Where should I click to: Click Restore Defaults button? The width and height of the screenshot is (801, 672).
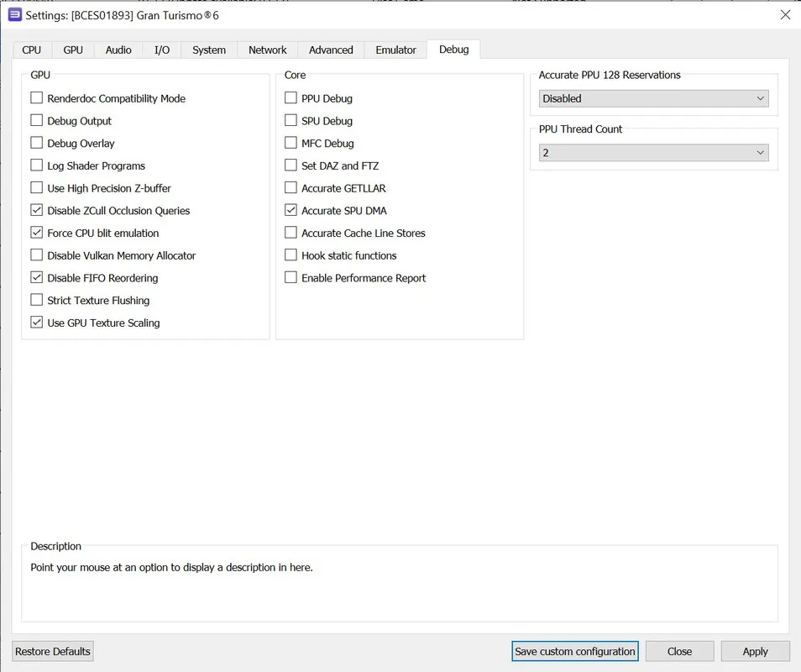tap(53, 652)
